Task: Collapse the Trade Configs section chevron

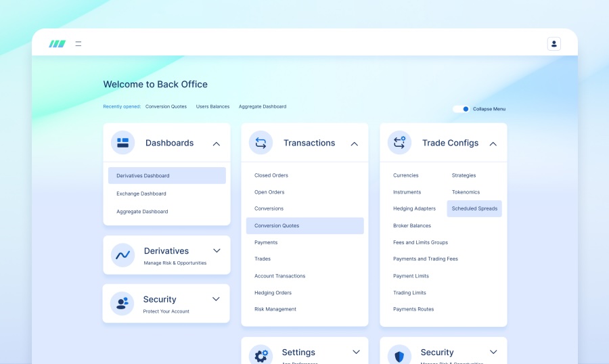Action: (x=493, y=143)
